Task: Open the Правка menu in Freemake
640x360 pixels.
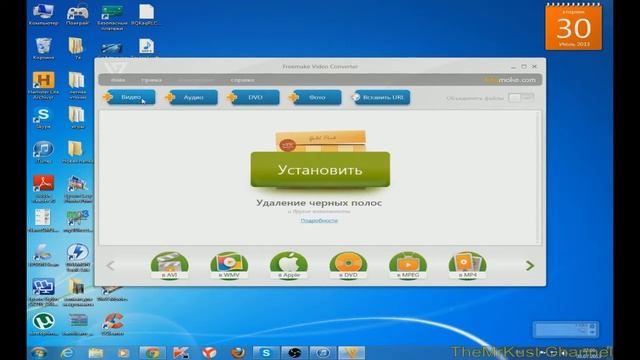Action: [151, 80]
